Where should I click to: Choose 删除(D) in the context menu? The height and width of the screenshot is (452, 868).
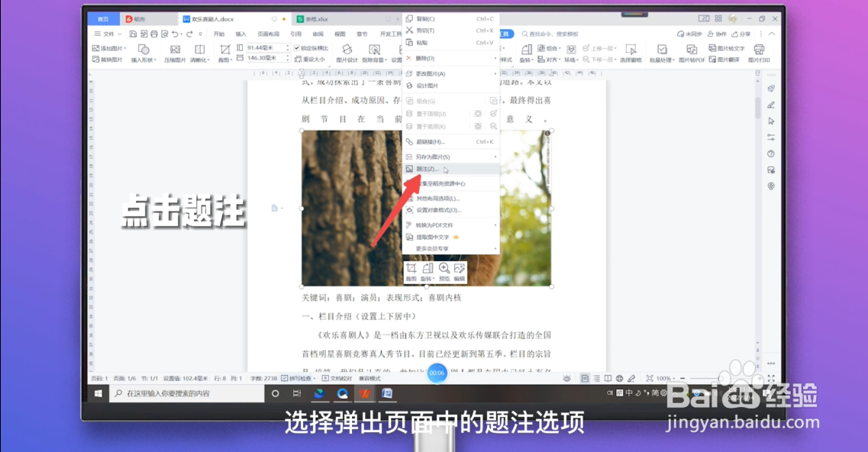coord(451,58)
